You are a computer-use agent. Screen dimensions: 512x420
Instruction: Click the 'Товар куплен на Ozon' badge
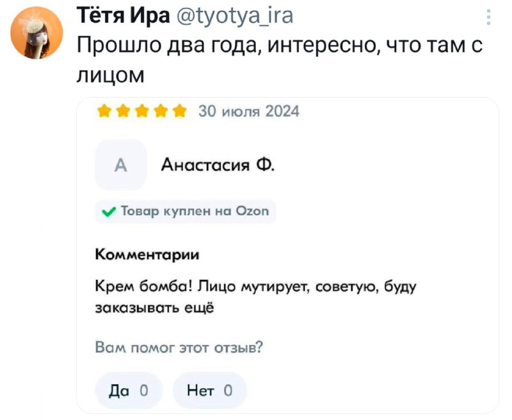(186, 211)
